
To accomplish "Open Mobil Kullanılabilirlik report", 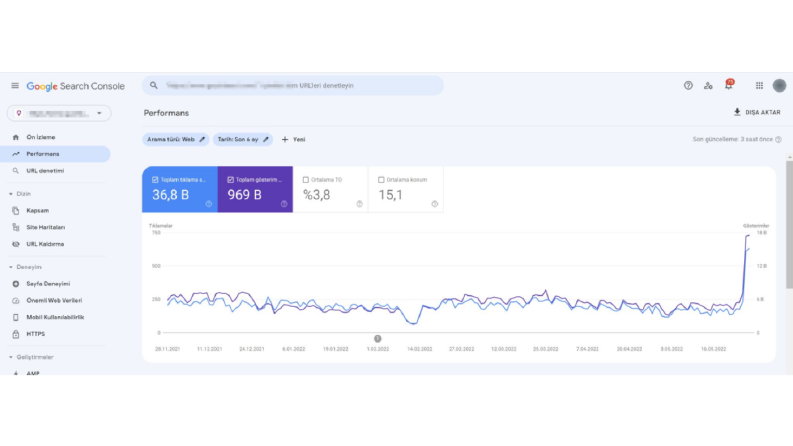I will [55, 317].
